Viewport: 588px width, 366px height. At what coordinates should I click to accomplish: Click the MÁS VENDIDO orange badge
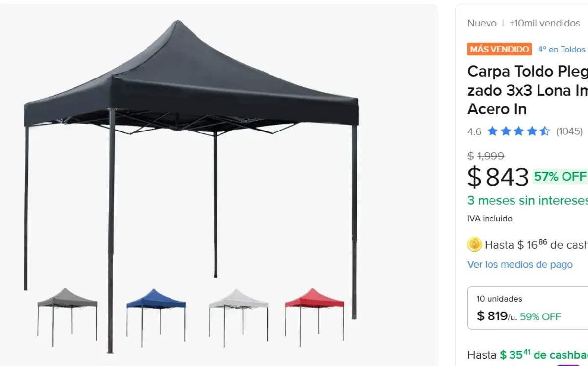pyautogui.click(x=499, y=49)
